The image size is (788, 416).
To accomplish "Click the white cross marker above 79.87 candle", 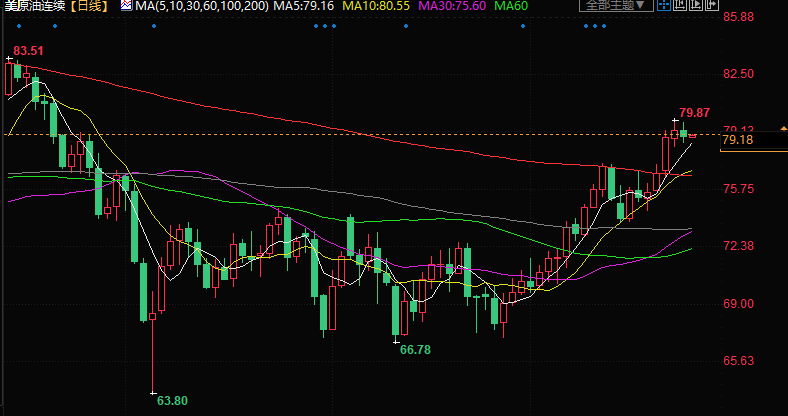I will [674, 120].
